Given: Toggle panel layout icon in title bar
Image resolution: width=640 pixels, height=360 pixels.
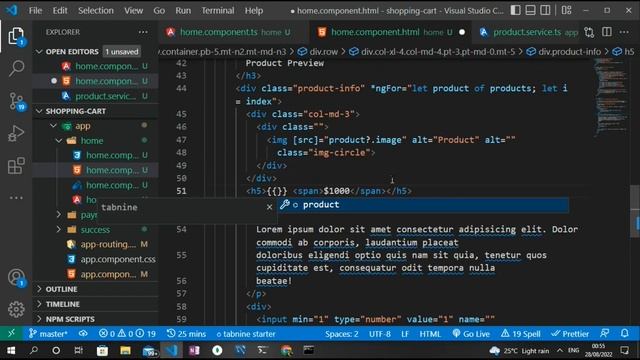Looking at the screenshot, I should [x=530, y=10].
